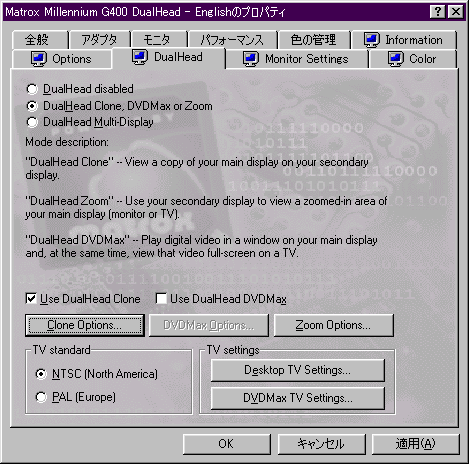Open Desktop TV Settings...
This screenshot has width=469, height=464.
298,370
